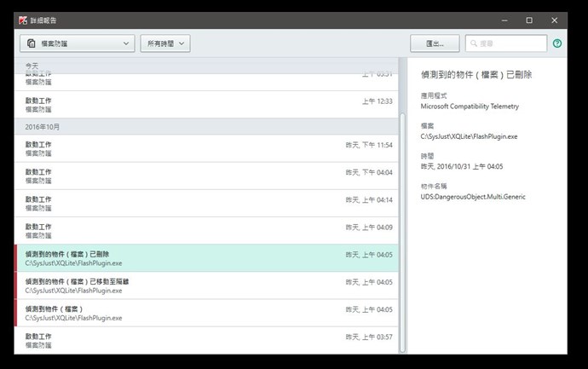Select the 偵測到的物件（檔案）已移動至隔離 event row
This screenshot has height=369, width=588.
click(x=205, y=285)
